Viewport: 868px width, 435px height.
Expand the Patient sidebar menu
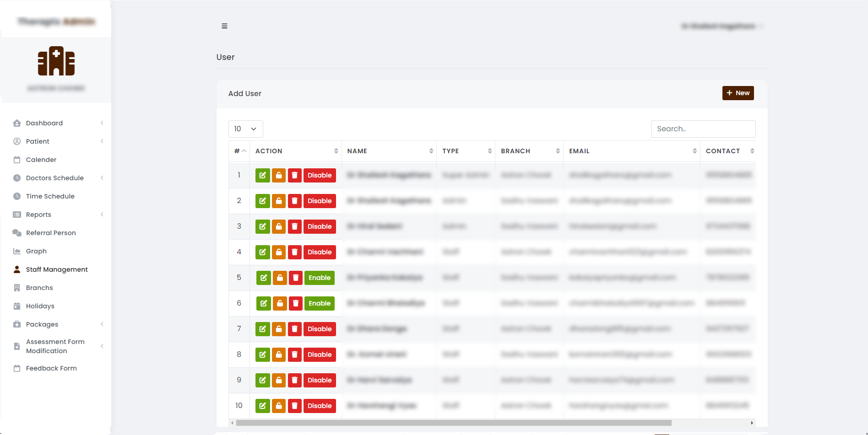(x=38, y=141)
